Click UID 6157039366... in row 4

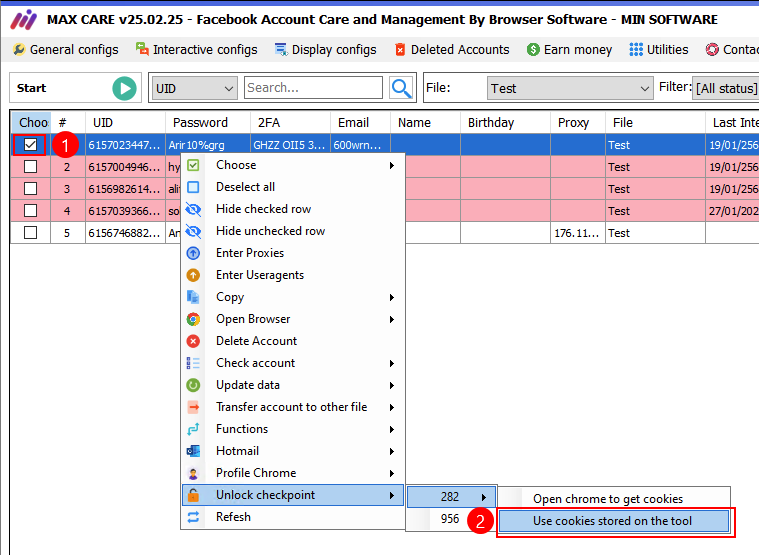[x=125, y=211]
